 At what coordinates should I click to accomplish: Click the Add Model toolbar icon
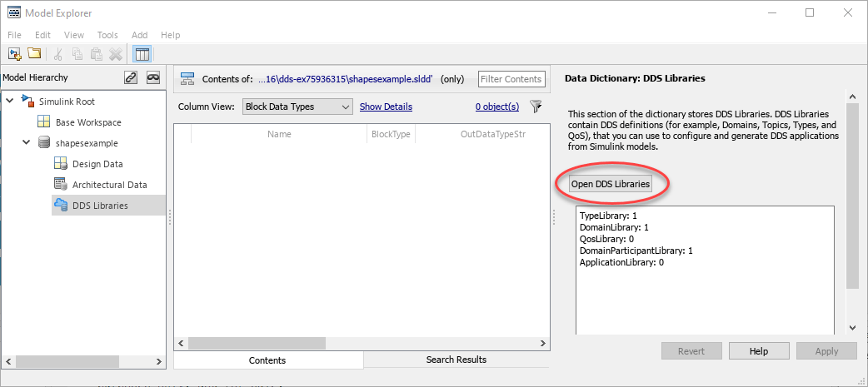coord(15,53)
